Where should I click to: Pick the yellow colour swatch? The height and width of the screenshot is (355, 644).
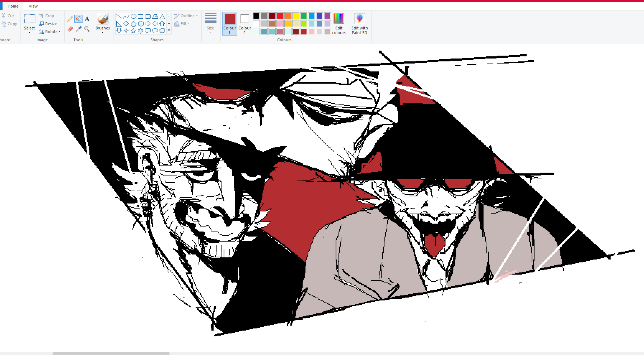[x=296, y=16]
